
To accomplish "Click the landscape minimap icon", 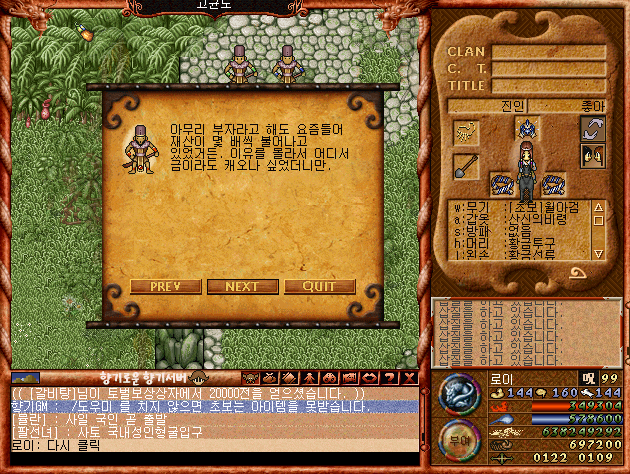I will pyautogui.click(x=25, y=378).
